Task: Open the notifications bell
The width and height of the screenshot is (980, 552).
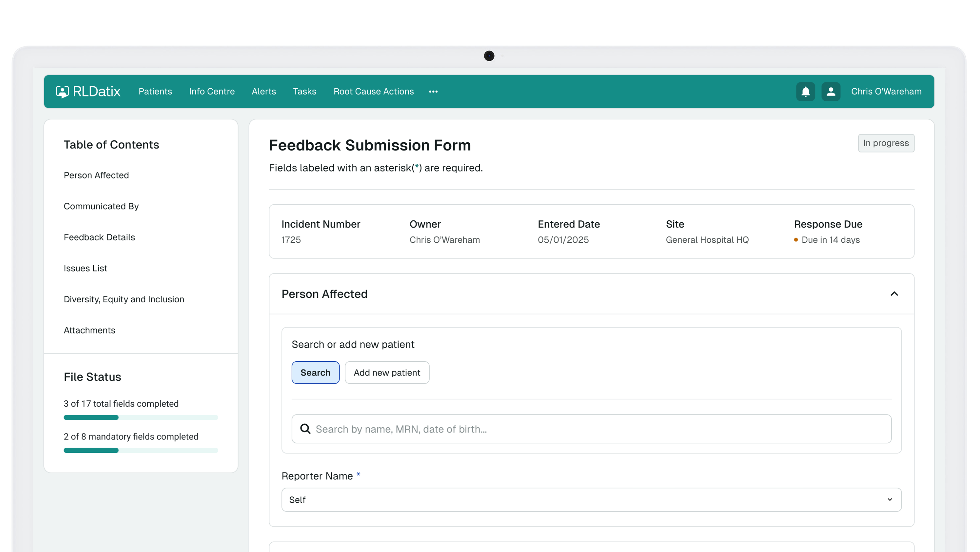Action: pyautogui.click(x=805, y=91)
